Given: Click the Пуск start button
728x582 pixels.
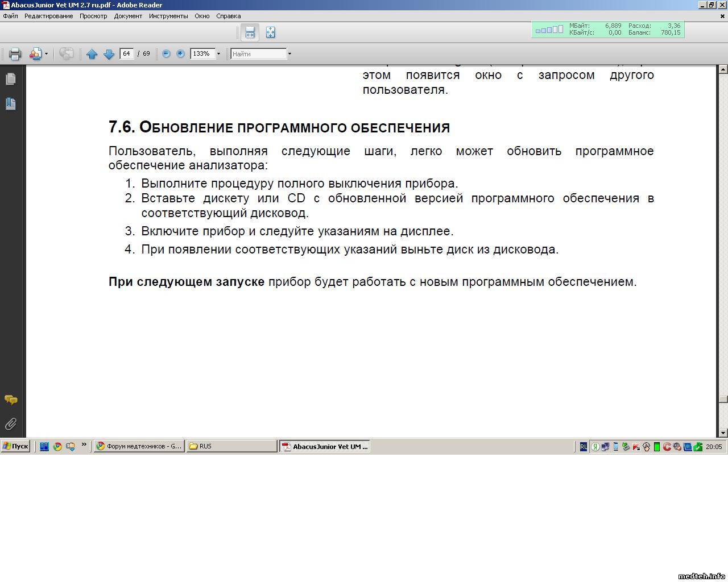Looking at the screenshot, I should pyautogui.click(x=15, y=446).
